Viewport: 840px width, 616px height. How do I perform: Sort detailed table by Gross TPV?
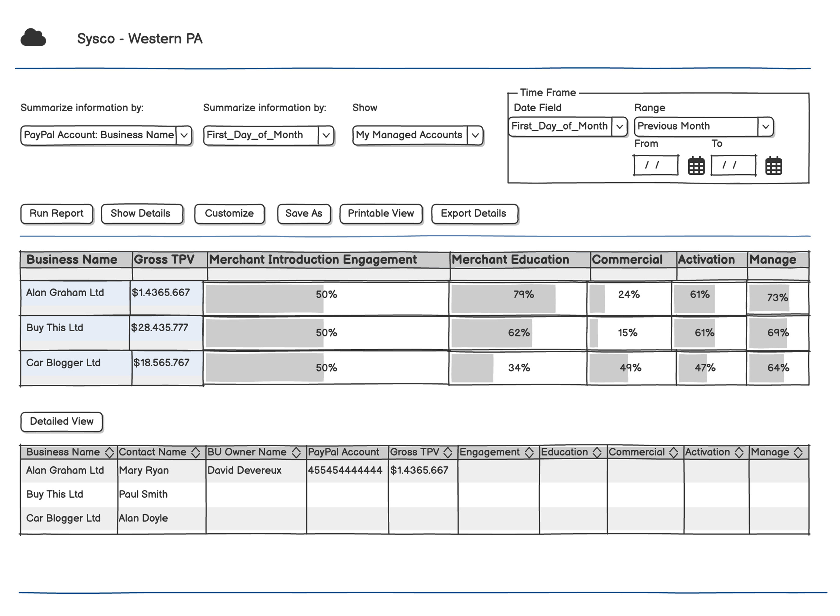(x=448, y=452)
